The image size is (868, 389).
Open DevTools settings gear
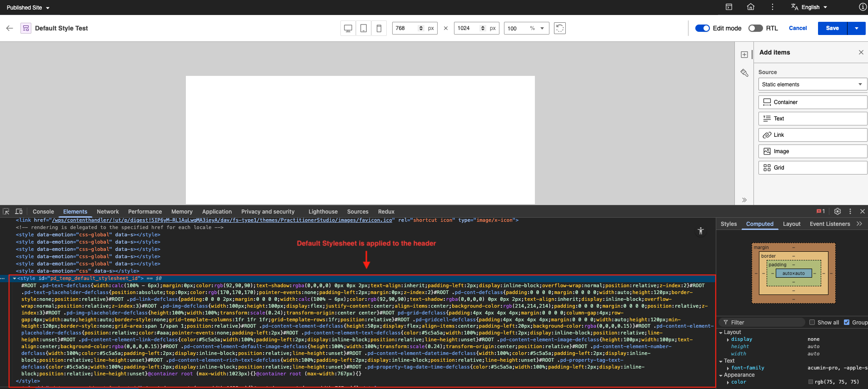click(838, 211)
